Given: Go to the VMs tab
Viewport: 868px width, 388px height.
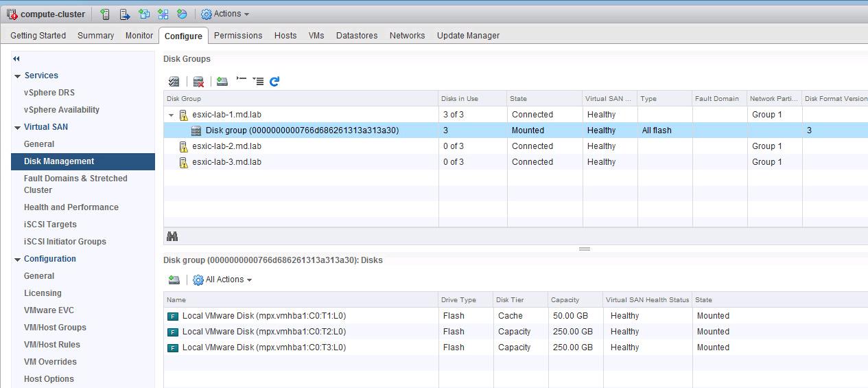Looking at the screenshot, I should pos(316,36).
